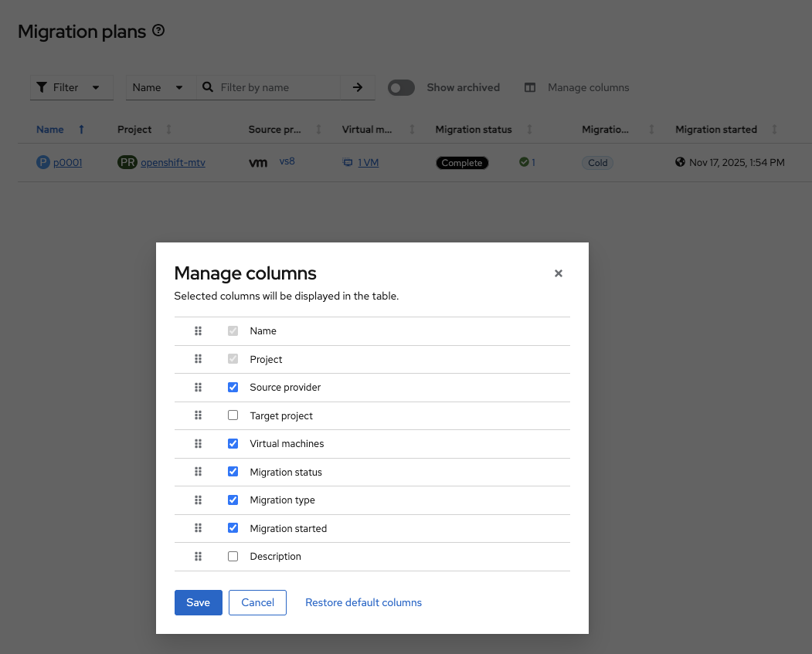This screenshot has height=654, width=812.
Task: Click drag handle for Source provider row
Action: click(198, 387)
